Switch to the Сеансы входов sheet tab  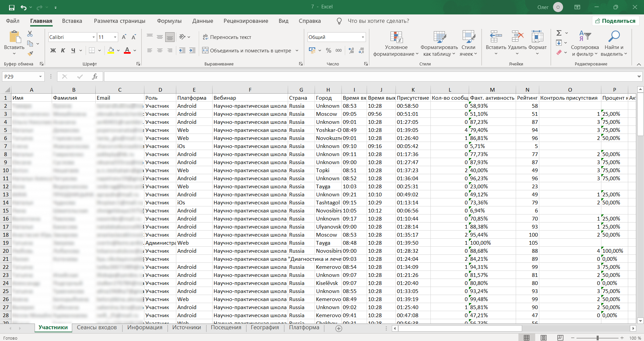[x=97, y=328]
